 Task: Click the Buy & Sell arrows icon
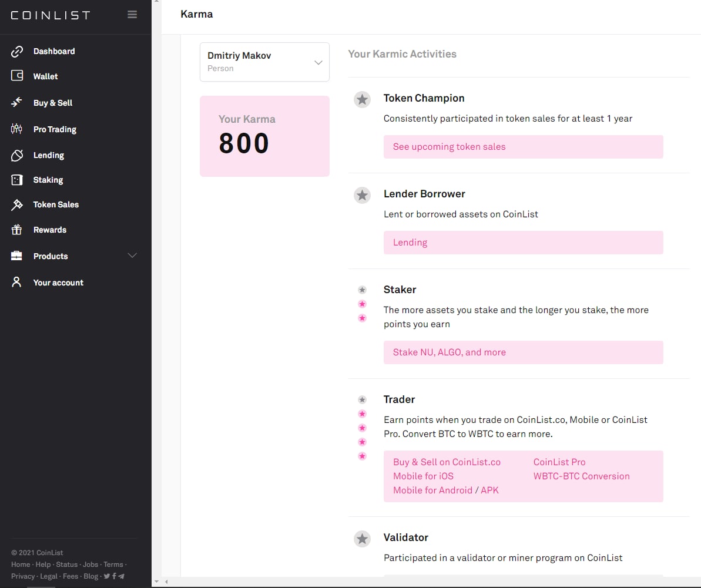pos(17,102)
